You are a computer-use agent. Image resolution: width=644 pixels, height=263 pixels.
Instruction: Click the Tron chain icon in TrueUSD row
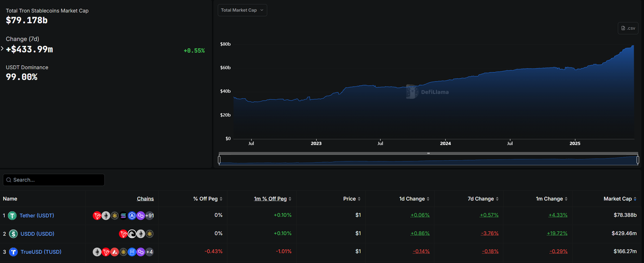(x=106, y=252)
